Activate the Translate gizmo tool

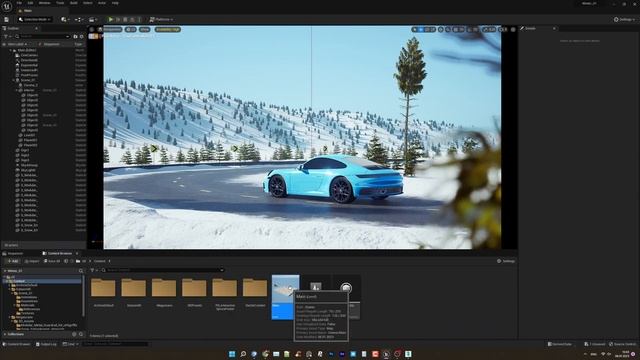coord(421,29)
